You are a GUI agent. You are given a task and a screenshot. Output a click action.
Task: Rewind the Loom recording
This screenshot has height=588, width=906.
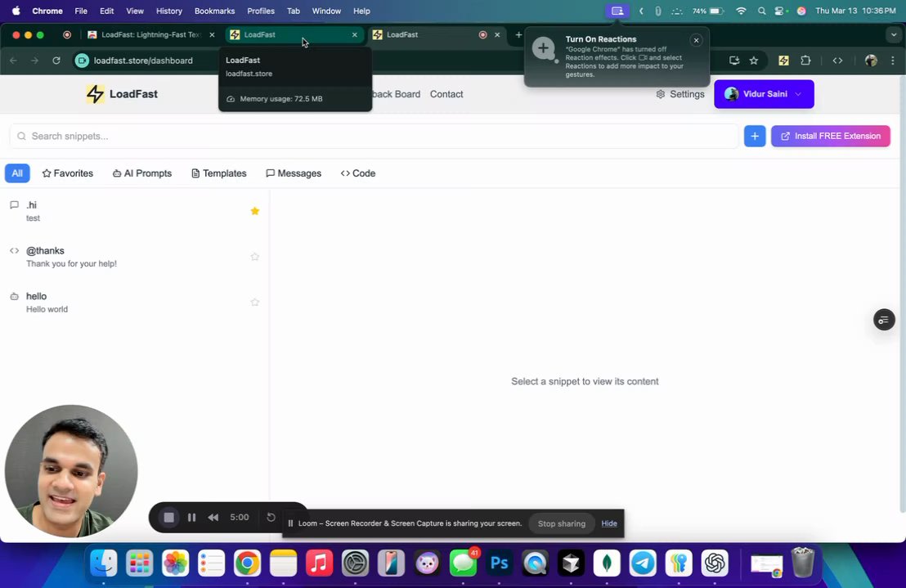[213, 518]
